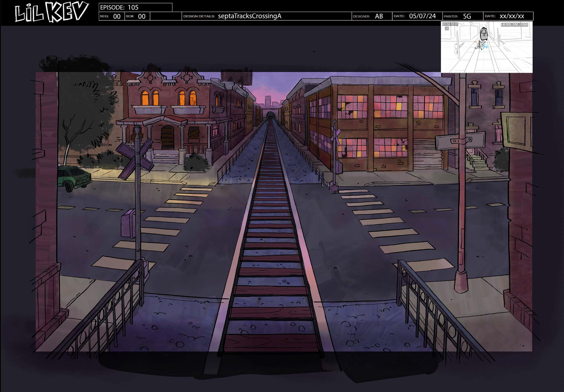Click the lit orange arched window

point(145,98)
